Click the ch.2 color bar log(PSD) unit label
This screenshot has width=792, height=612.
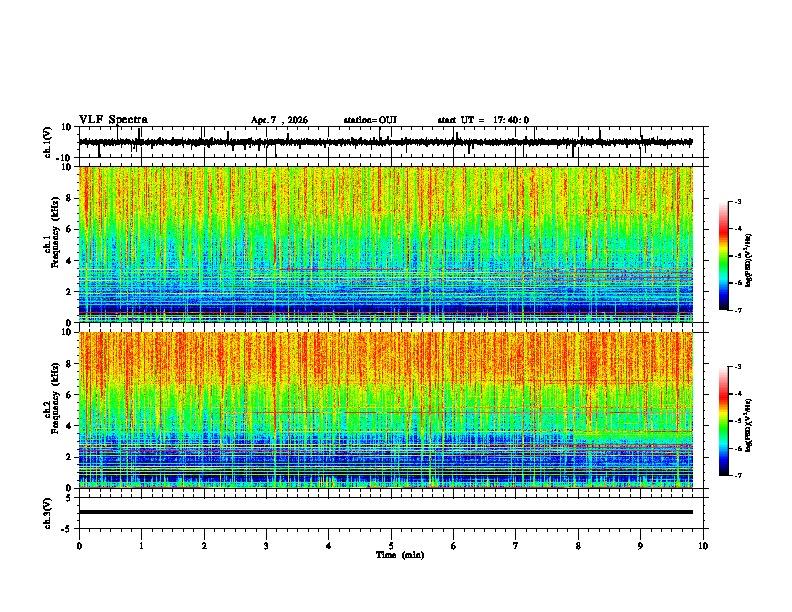(x=749, y=426)
